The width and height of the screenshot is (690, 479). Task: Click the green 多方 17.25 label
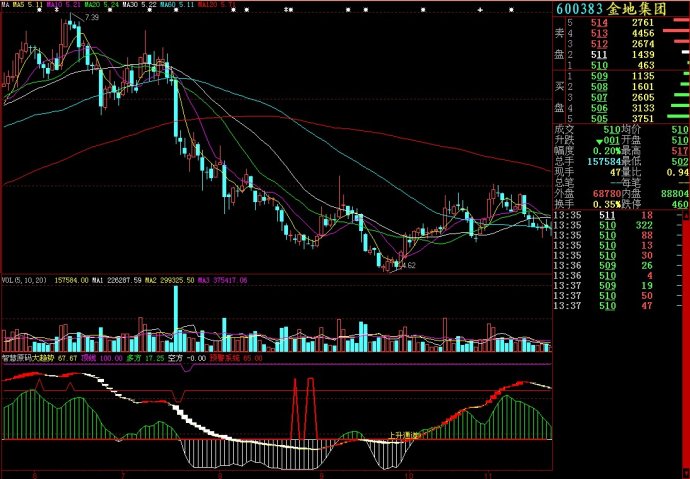pyautogui.click(x=145, y=358)
